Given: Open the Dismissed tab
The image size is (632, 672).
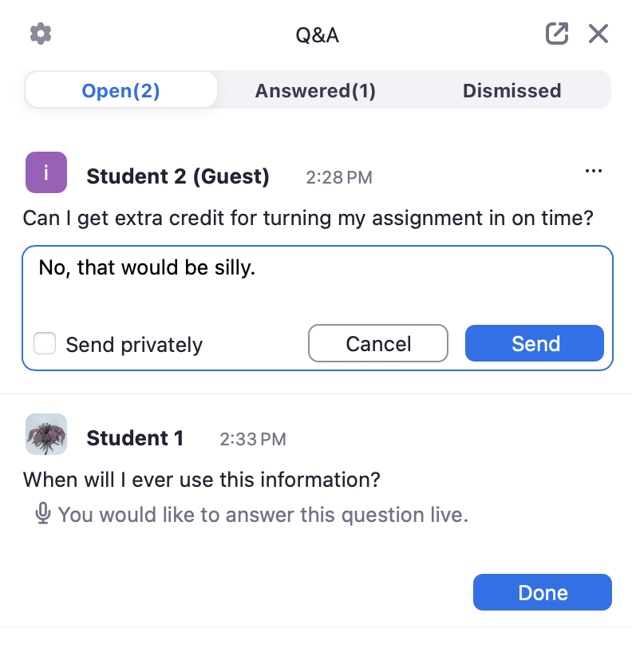Looking at the screenshot, I should click(512, 91).
